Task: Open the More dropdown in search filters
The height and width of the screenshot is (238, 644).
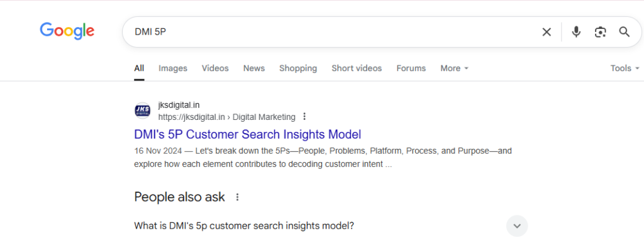Action: point(454,68)
